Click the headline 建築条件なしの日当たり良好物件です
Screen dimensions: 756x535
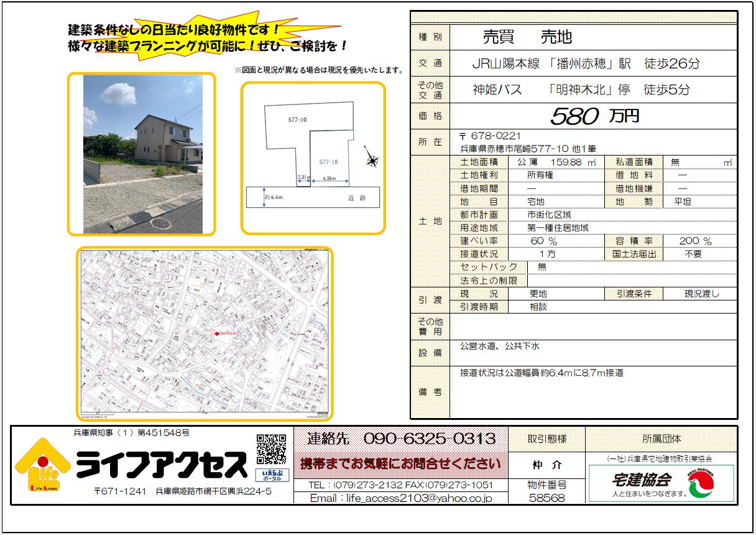pyautogui.click(x=173, y=30)
